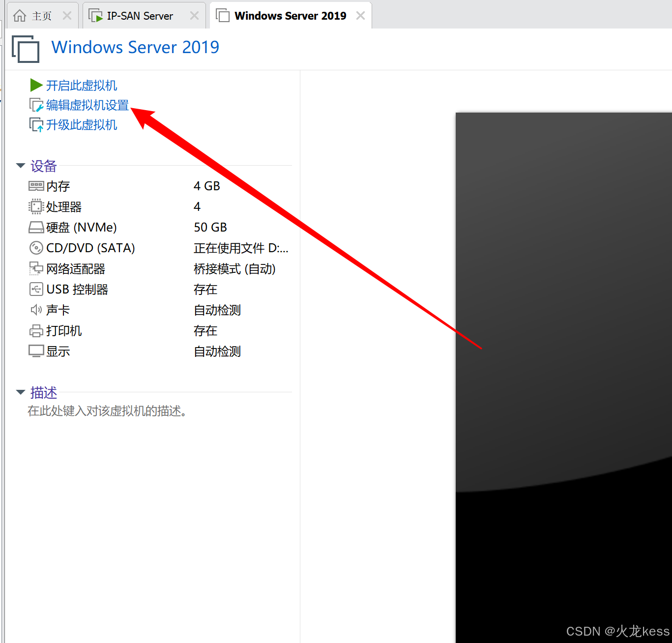This screenshot has height=643, width=672.
Task: Click the 描述 section heading
Action: (x=44, y=393)
